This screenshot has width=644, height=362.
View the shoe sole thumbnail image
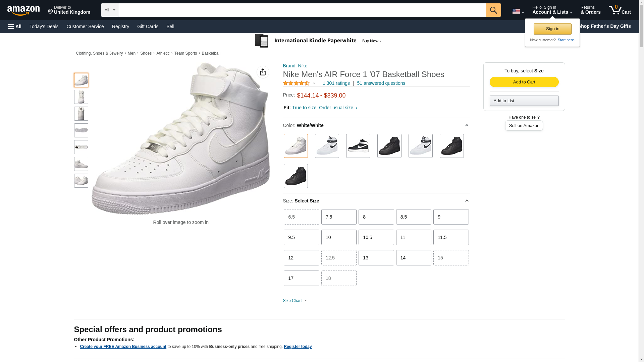pyautogui.click(x=81, y=130)
